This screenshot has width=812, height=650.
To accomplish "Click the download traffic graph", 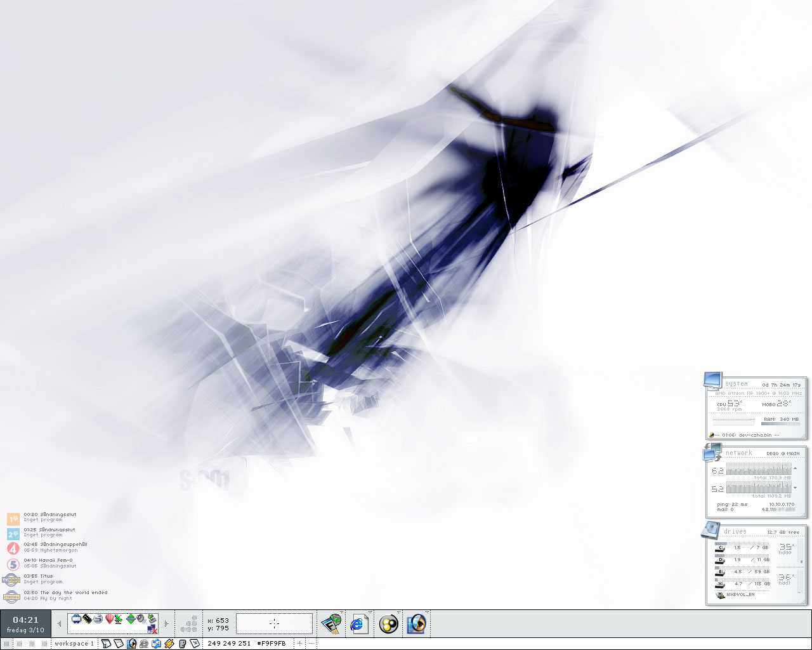I will [x=758, y=487].
